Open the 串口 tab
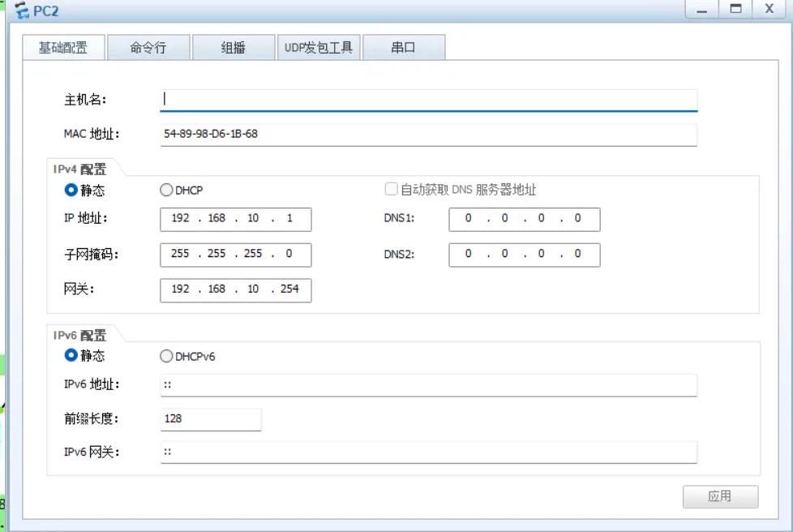The width and height of the screenshot is (793, 532). click(404, 48)
